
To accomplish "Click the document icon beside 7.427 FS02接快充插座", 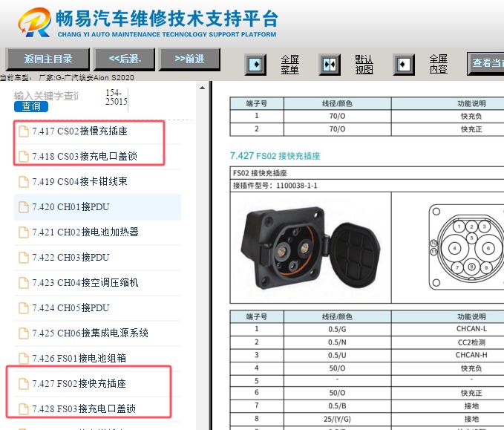I will pyautogui.click(x=24, y=384).
